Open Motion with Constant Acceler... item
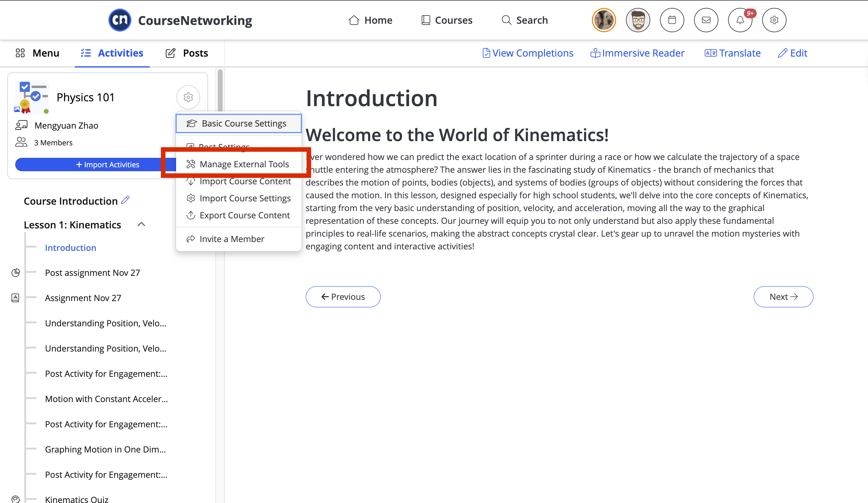Viewport: 868px width, 503px height. (106, 399)
